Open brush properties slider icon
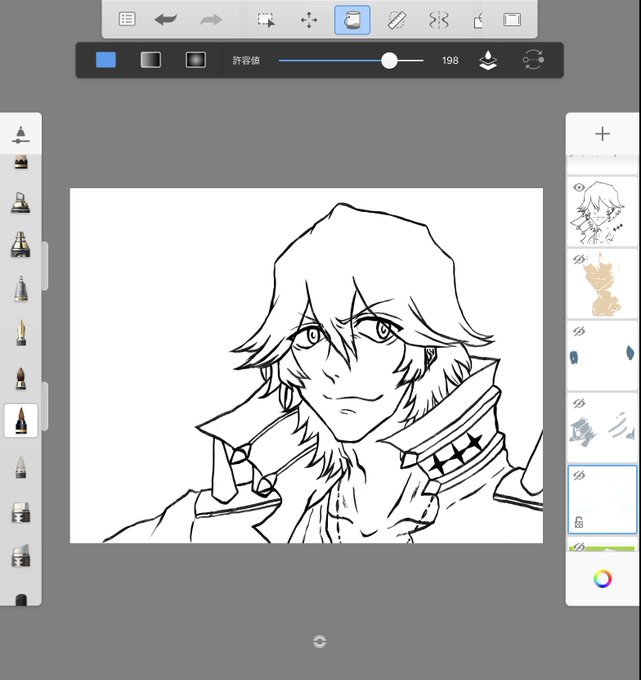Image resolution: width=641 pixels, height=680 pixels. point(21,134)
